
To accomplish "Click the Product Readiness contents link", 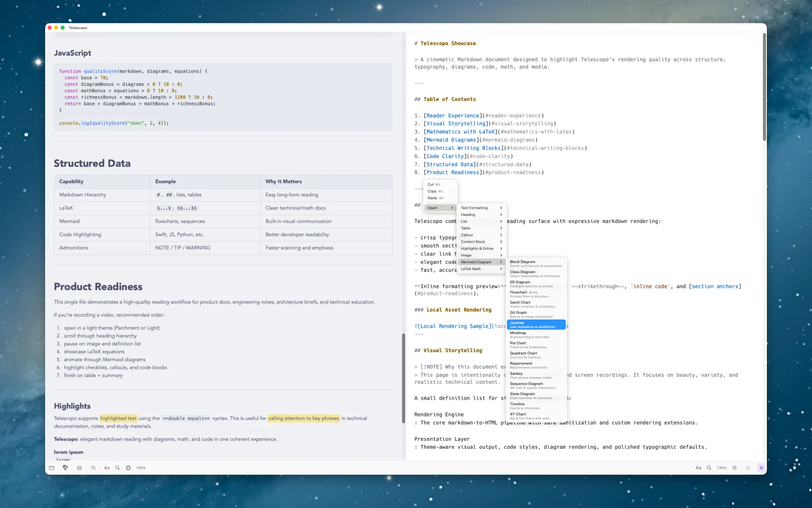I will click(x=453, y=172).
